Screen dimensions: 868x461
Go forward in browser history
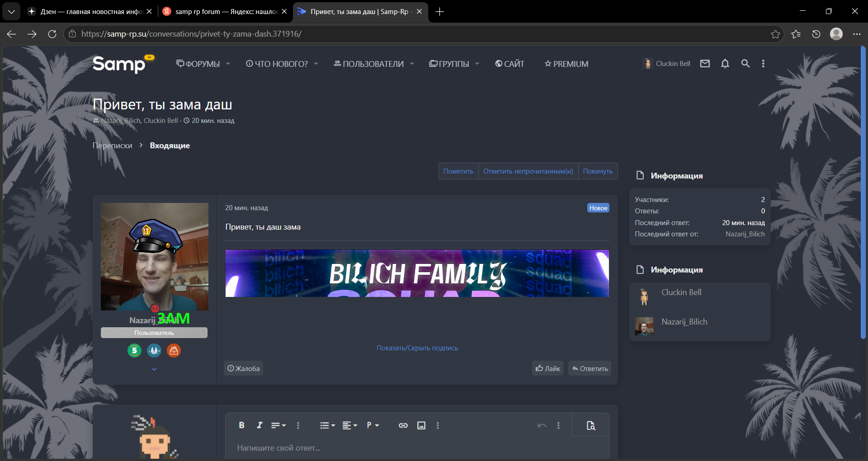coord(32,34)
